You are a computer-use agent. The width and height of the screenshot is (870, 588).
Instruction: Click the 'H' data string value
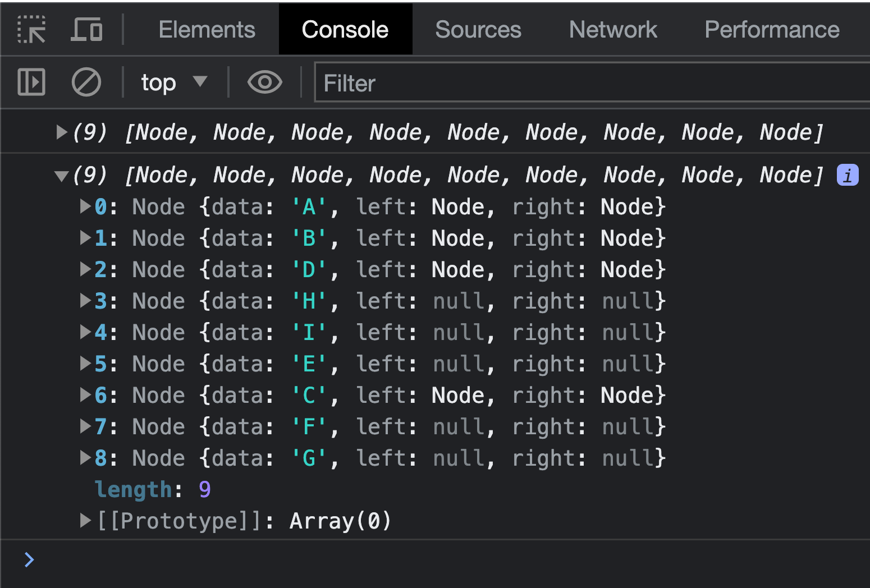[309, 301]
